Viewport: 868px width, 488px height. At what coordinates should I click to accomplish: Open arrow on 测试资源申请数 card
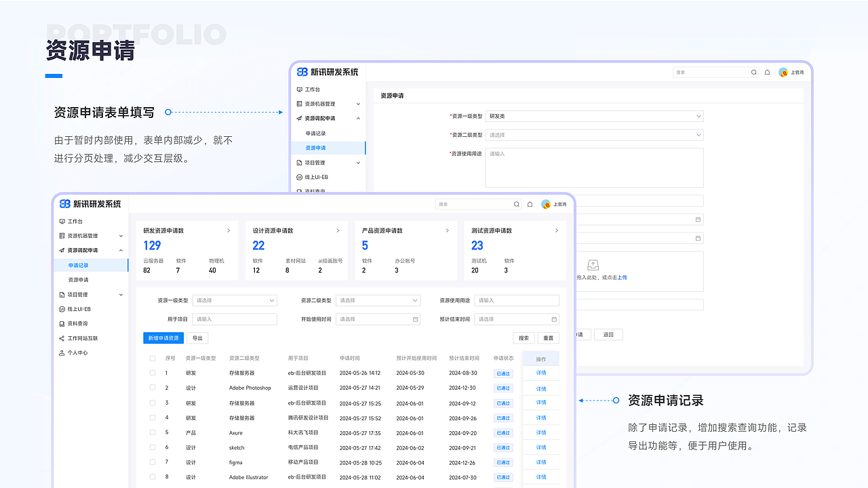(557, 230)
